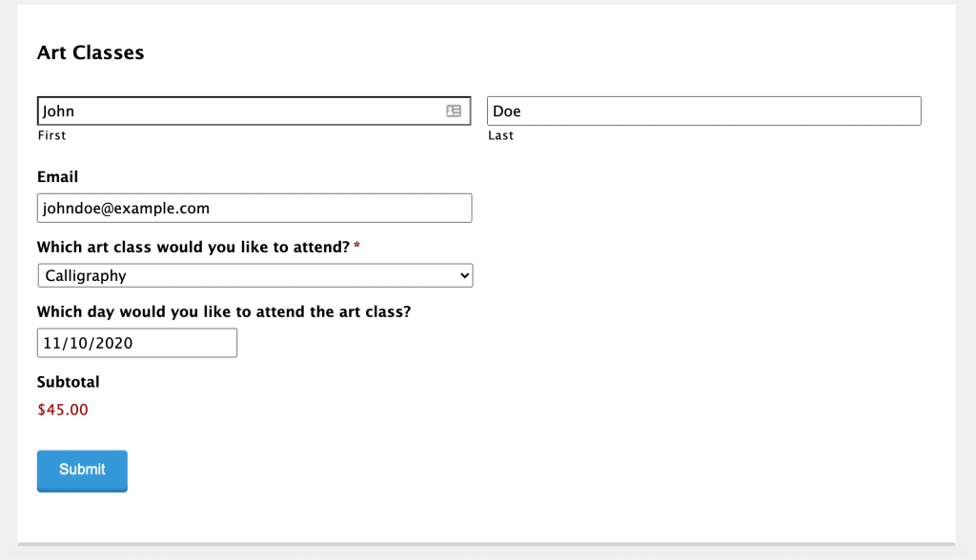The width and height of the screenshot is (976, 560).
Task: Click the 'Which art class would you like' label
Action: tap(193, 247)
